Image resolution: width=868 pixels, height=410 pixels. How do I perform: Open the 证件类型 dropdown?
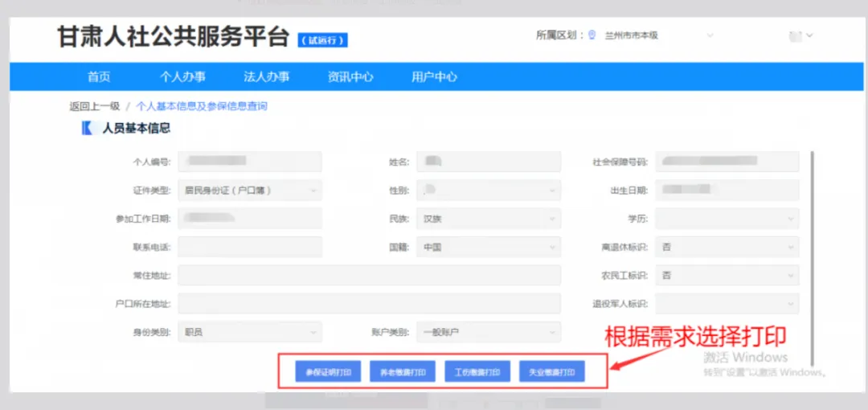point(250,191)
